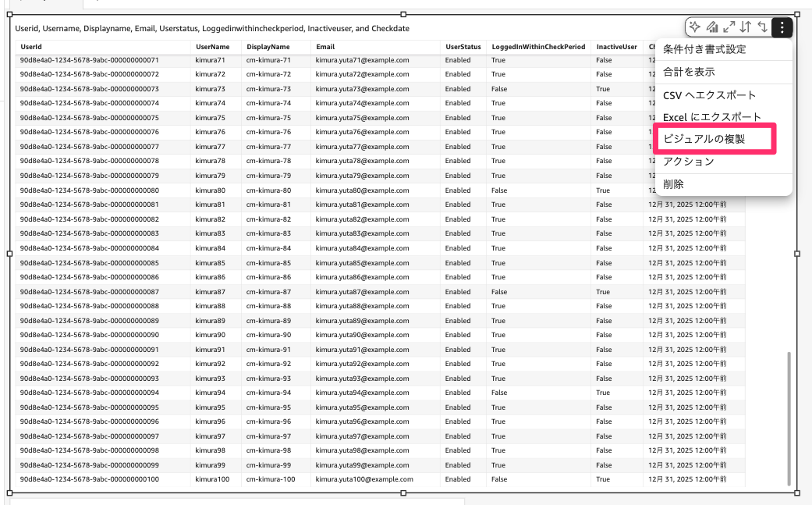812x505 pixels.
Task: Sort by the UserStatus column header
Action: tap(463, 47)
